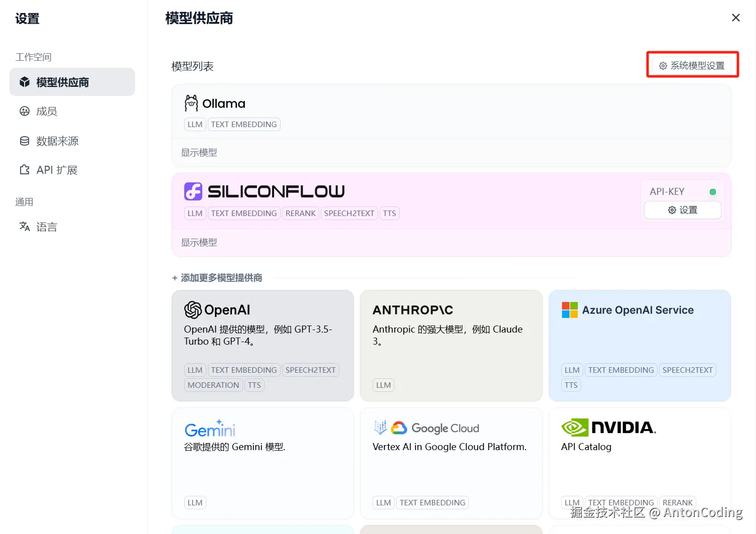Click the LLM tag on Gemini card
The image size is (756, 534).
pos(195,502)
